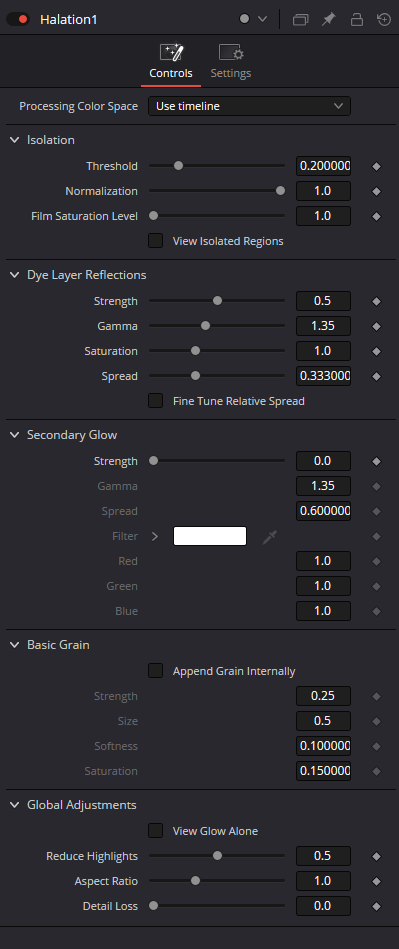
Task: Open the Processing Color Space dropdown
Action: tap(249, 106)
